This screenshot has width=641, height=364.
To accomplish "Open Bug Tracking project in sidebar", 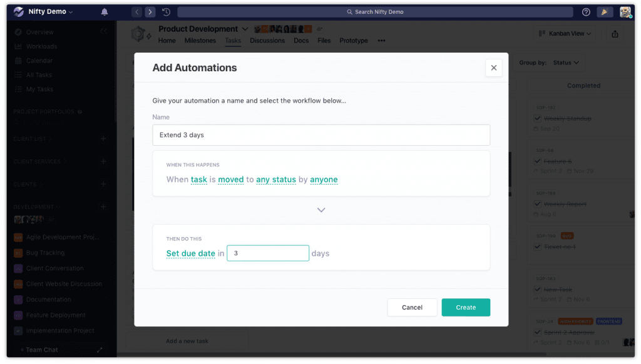I will coord(45,253).
